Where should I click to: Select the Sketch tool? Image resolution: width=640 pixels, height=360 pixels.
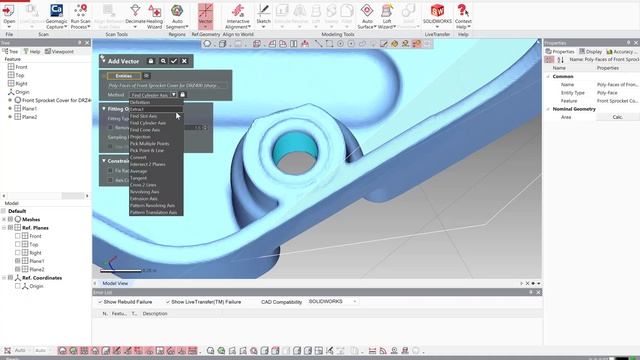(x=263, y=16)
